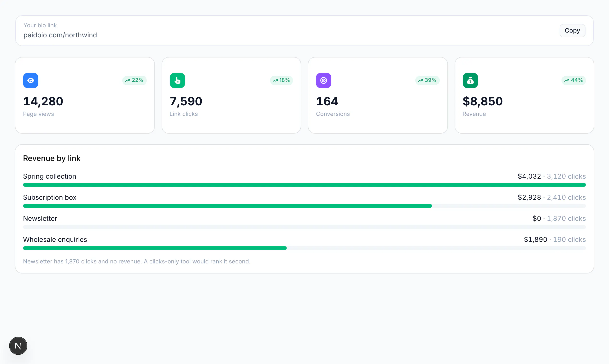Viewport: 609px width, 364px height.
Task: Click the Subscription box revenue bar
Action: pyautogui.click(x=227, y=206)
